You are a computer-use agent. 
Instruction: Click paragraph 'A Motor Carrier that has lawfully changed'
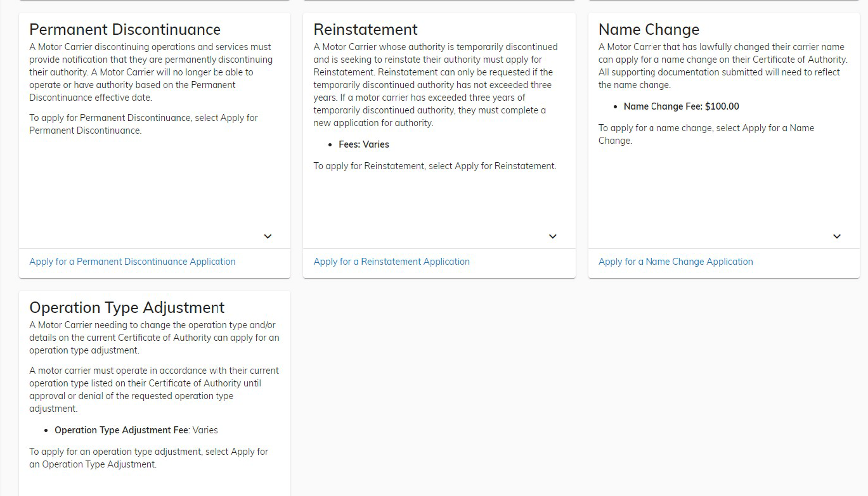tap(723, 66)
